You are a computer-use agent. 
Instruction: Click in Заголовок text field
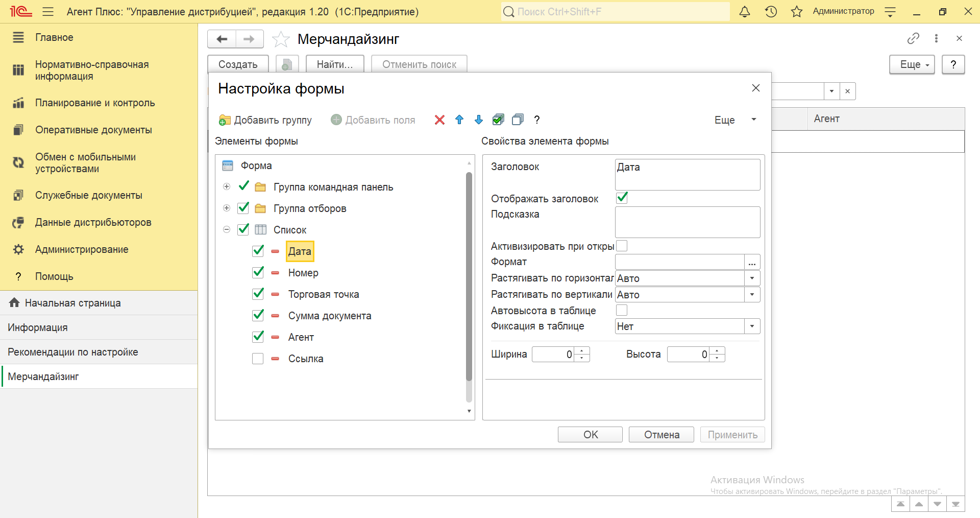coord(688,175)
